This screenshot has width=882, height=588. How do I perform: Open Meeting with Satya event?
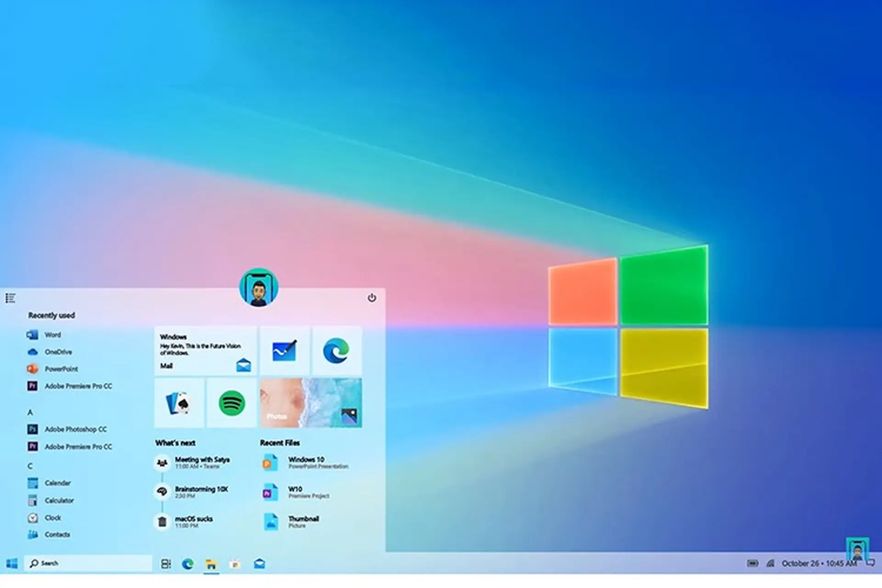(193, 463)
